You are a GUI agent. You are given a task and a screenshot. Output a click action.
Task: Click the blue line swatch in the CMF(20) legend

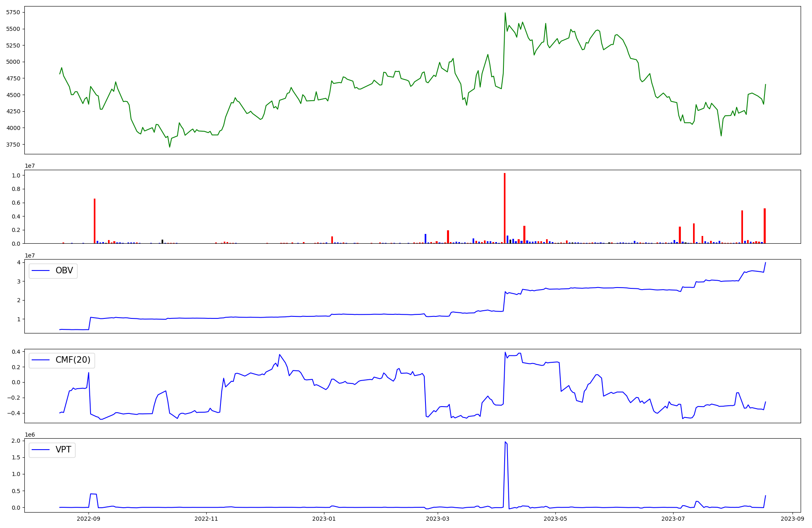tap(41, 360)
